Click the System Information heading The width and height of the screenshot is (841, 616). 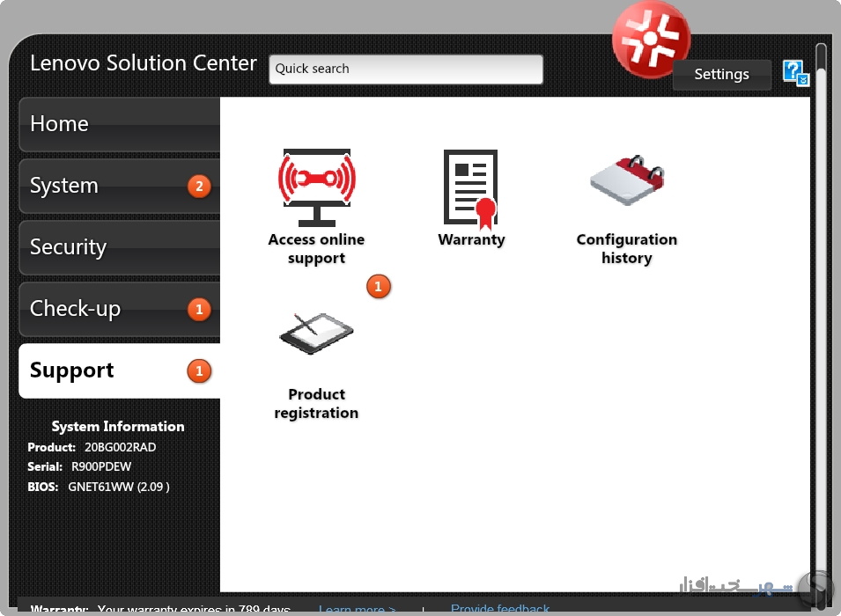point(118,427)
